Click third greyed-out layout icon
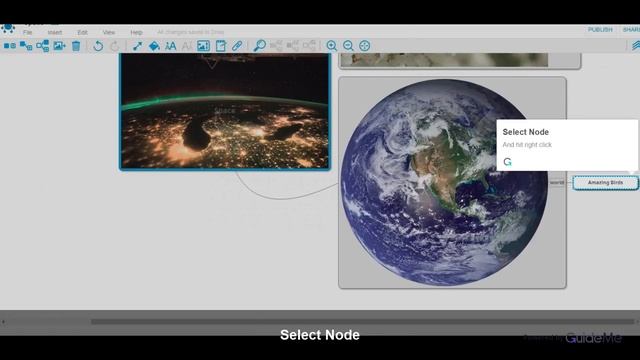 (309, 46)
